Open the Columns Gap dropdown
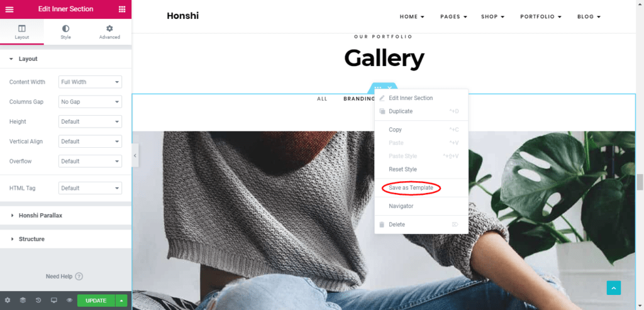 point(90,101)
